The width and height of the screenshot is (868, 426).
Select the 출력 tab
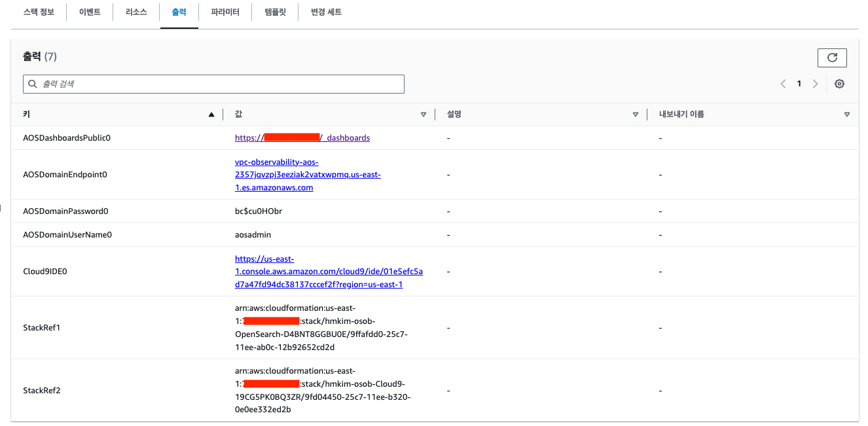[179, 12]
